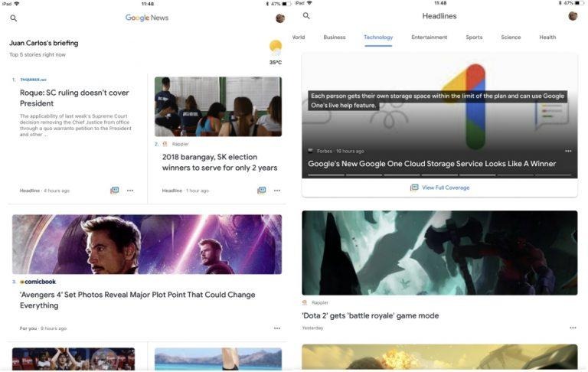
Task: Switch to the Entertainment tab
Action: point(429,38)
